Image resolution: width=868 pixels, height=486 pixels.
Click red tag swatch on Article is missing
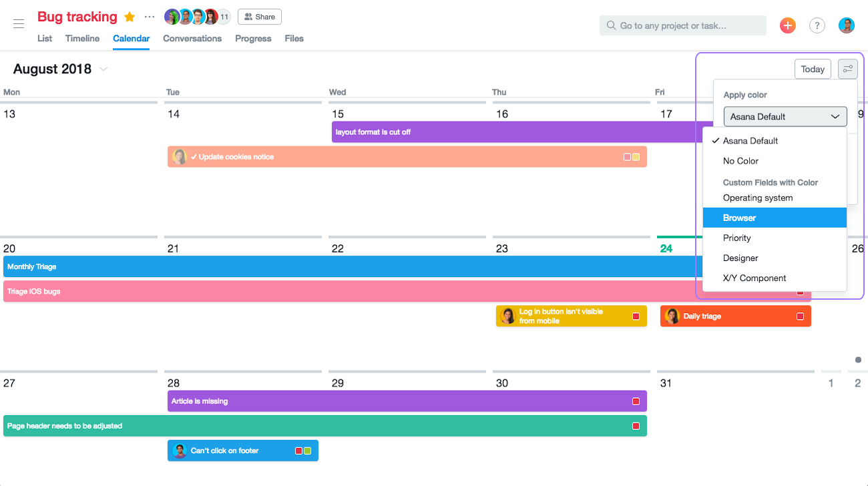[636, 401]
